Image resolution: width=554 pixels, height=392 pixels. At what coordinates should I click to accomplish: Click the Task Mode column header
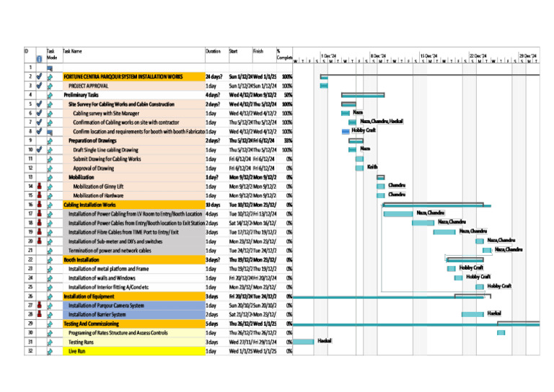(x=54, y=55)
